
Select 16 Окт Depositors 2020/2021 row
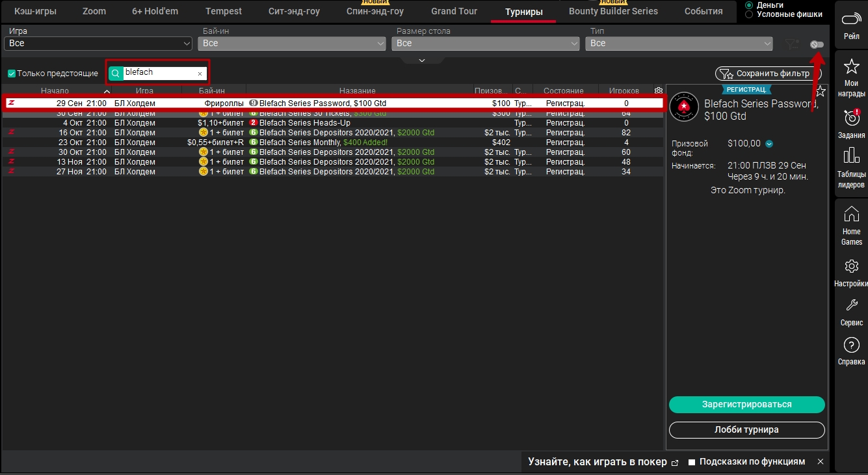(333, 132)
